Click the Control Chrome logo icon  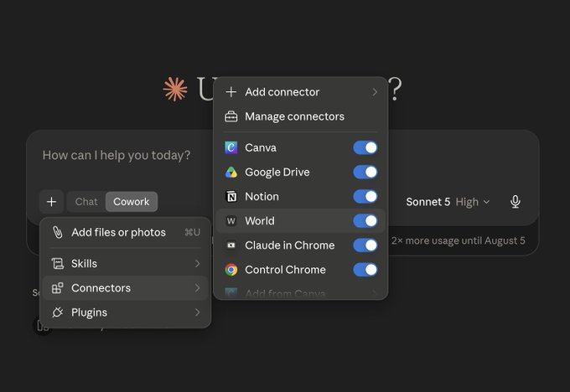pyautogui.click(x=231, y=270)
